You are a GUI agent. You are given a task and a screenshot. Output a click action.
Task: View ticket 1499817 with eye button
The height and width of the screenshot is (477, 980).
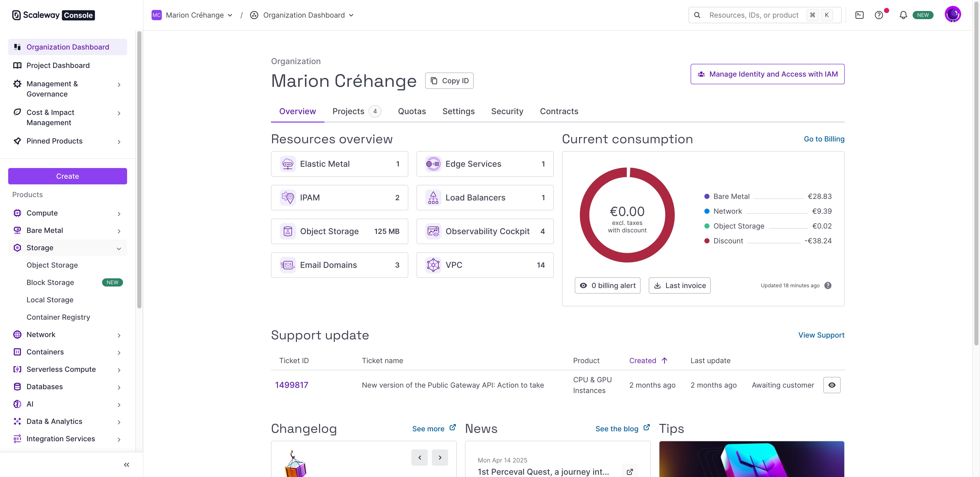(832, 385)
